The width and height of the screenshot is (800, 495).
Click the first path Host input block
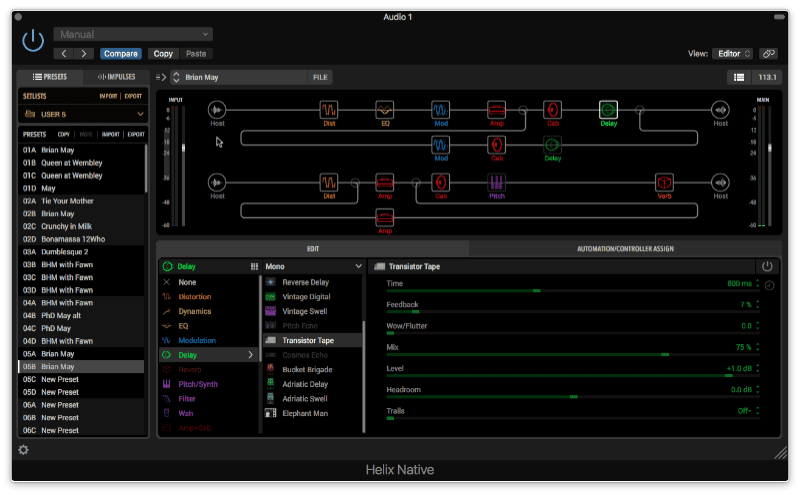(217, 110)
